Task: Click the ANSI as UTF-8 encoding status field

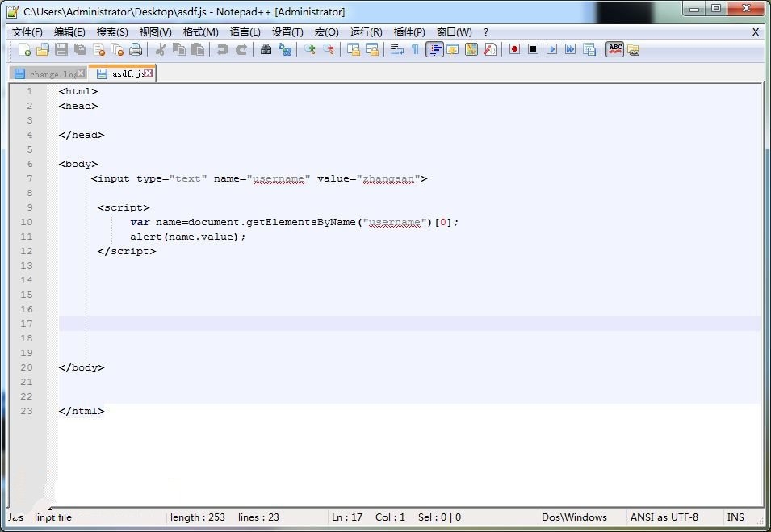Action: click(x=664, y=517)
